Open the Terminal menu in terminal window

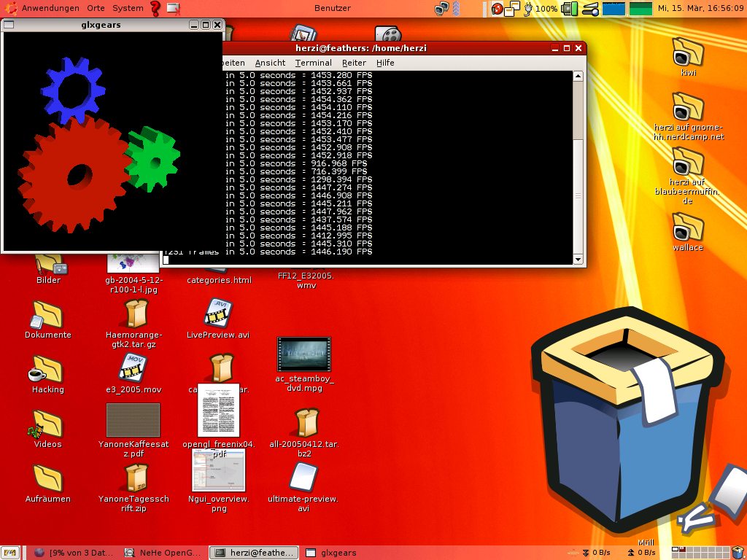click(x=313, y=63)
